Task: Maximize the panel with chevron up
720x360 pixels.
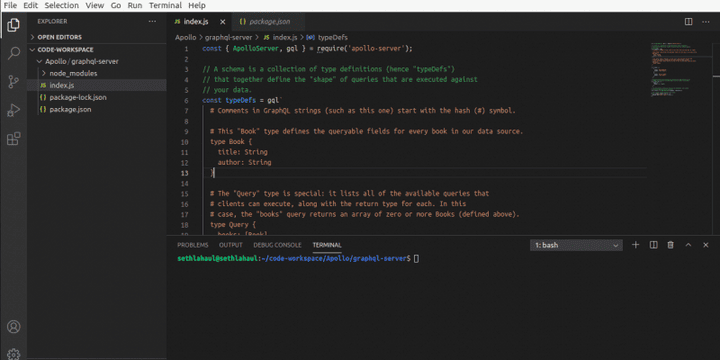Action: click(x=688, y=245)
